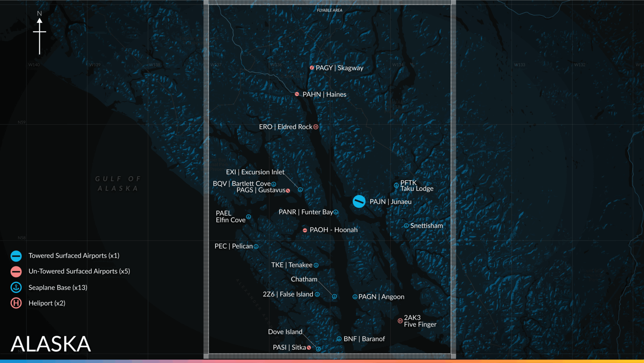Viewport: 644px width, 363px height.
Task: Click the TKE | Tenakee label text
Action: (291, 265)
